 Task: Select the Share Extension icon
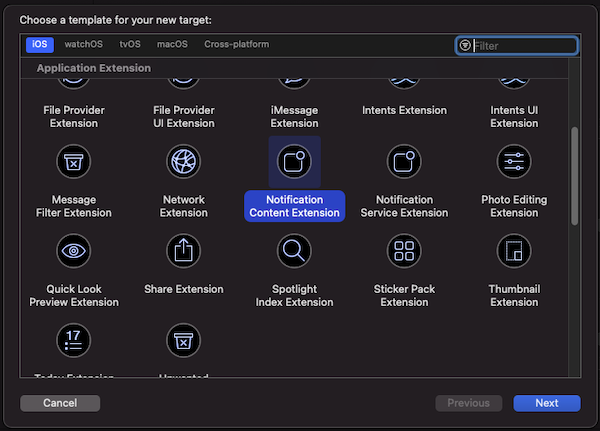click(184, 251)
